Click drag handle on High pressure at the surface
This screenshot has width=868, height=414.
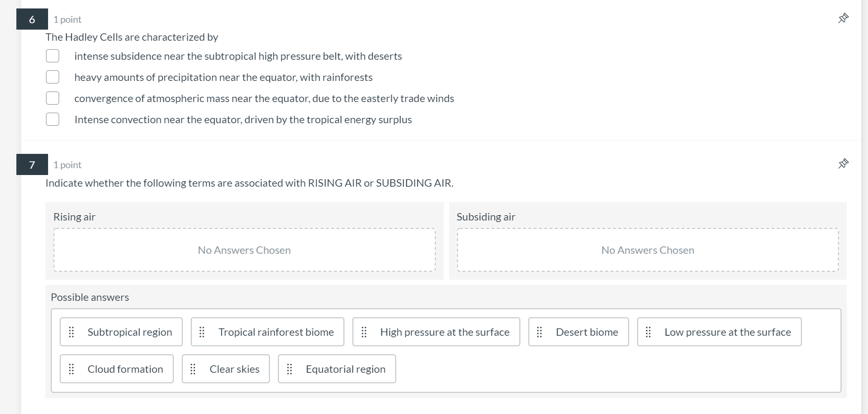point(364,332)
